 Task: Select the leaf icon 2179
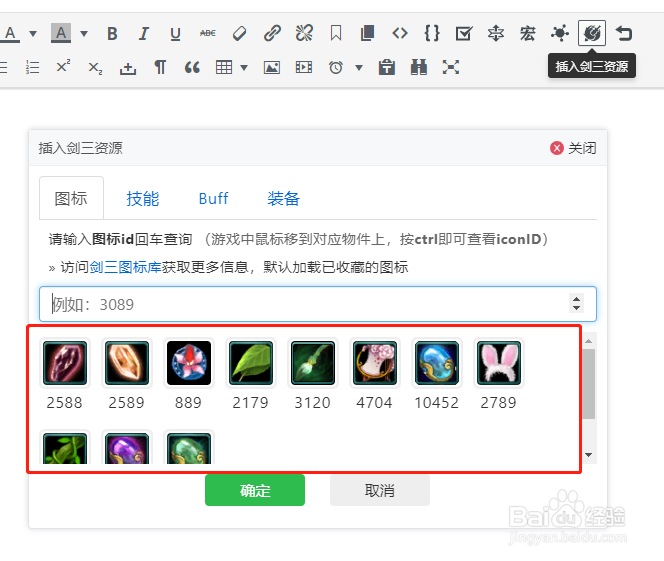(251, 363)
